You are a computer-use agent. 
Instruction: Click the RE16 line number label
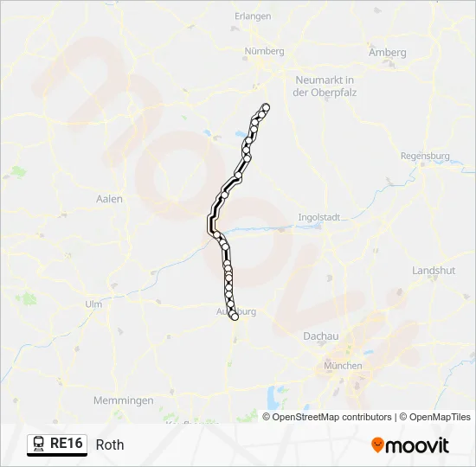tap(66, 443)
